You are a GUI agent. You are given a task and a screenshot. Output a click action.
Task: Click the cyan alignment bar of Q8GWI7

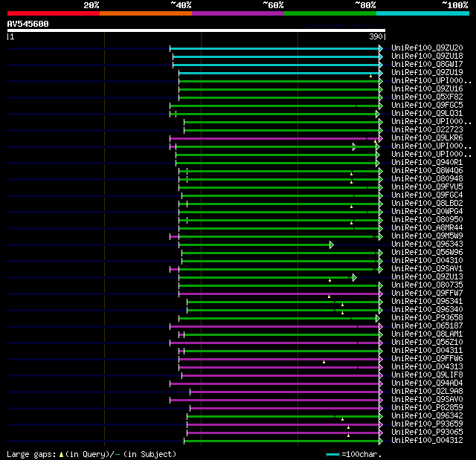coord(276,65)
